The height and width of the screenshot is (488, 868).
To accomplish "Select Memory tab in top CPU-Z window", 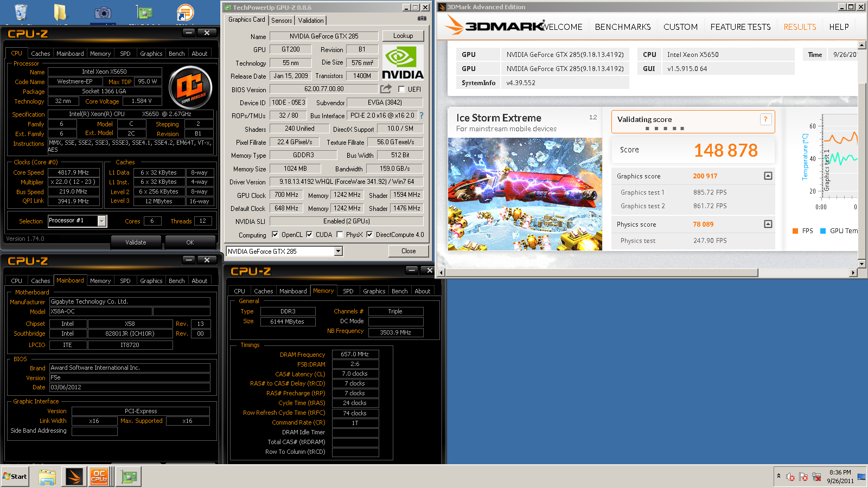I will 100,54.
